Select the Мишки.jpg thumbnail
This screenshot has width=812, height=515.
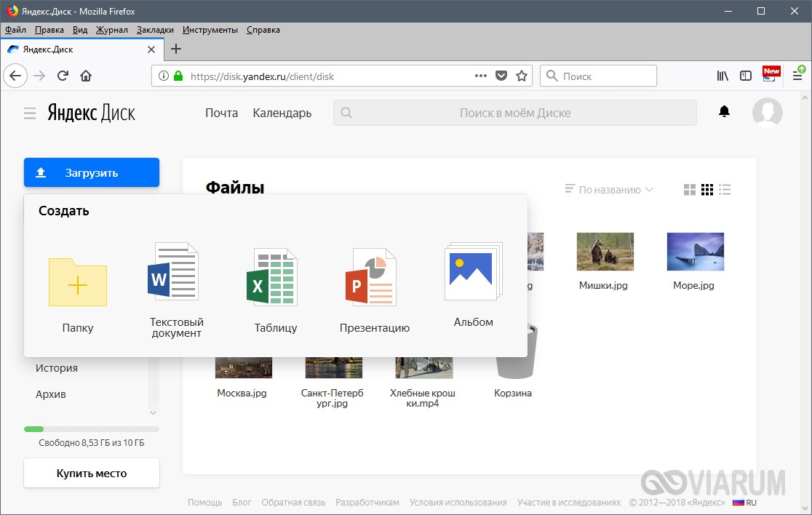pyautogui.click(x=605, y=252)
